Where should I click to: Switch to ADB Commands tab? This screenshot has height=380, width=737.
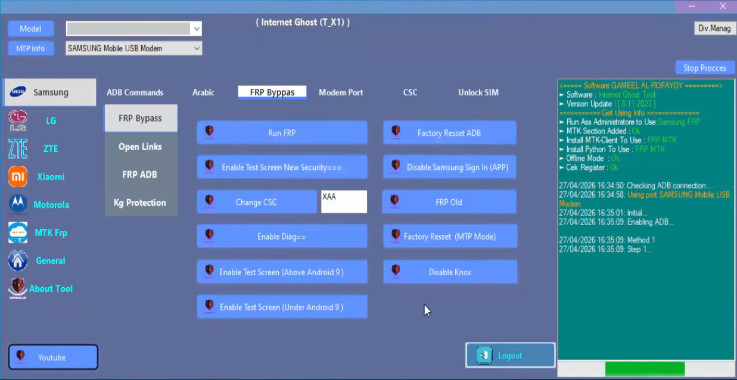135,93
